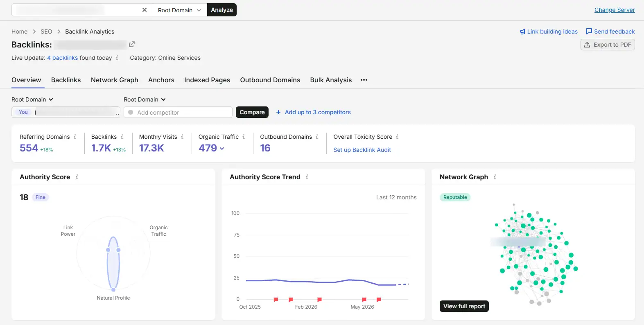Open Set up Backlink Audit link
Image resolution: width=644 pixels, height=325 pixels.
[362, 150]
